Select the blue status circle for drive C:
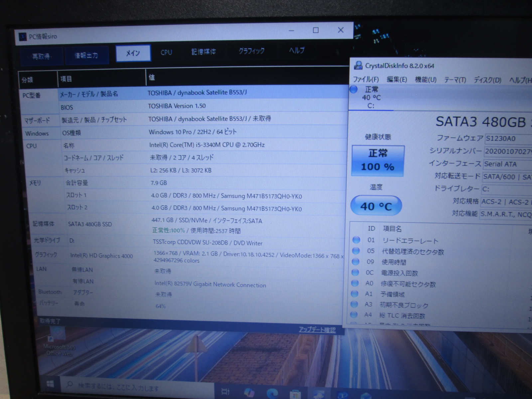 coord(354,89)
